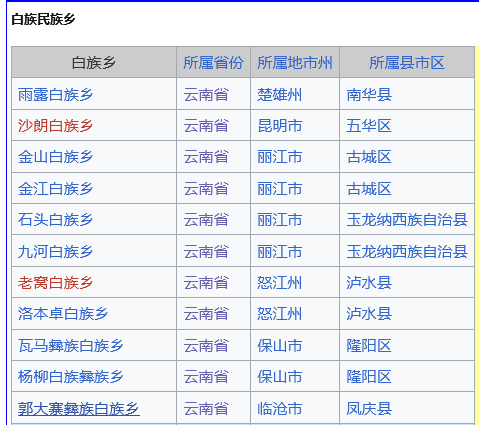Open the 楚雄州 link
The width and height of the screenshot is (479, 425).
(x=280, y=95)
